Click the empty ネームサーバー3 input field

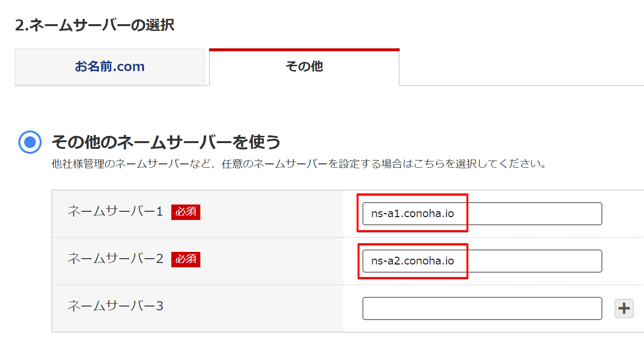click(x=481, y=308)
